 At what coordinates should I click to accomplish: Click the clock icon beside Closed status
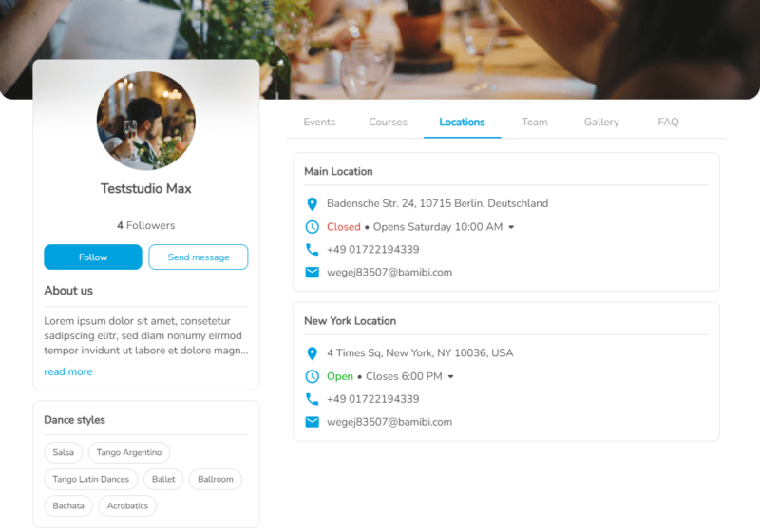(x=313, y=227)
